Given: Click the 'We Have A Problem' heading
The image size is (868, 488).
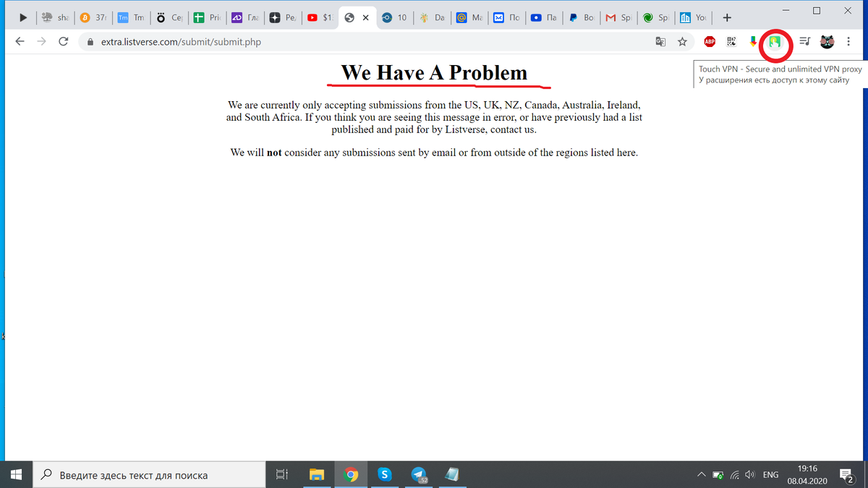Looking at the screenshot, I should click(434, 72).
